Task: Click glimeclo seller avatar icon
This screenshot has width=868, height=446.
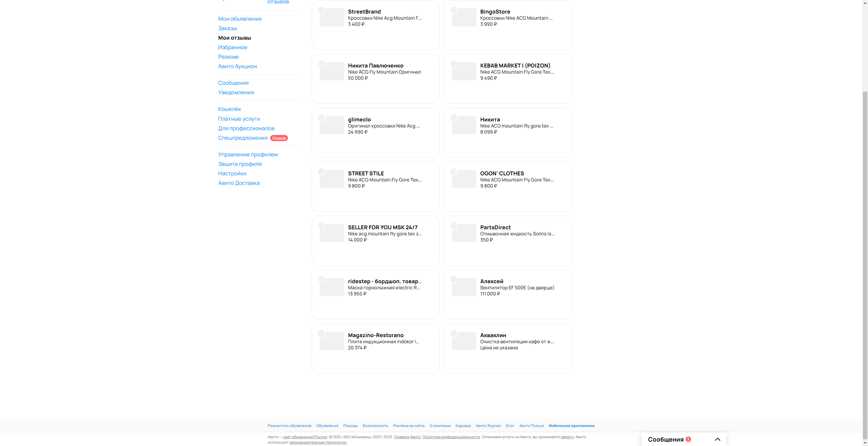Action: coord(321,118)
